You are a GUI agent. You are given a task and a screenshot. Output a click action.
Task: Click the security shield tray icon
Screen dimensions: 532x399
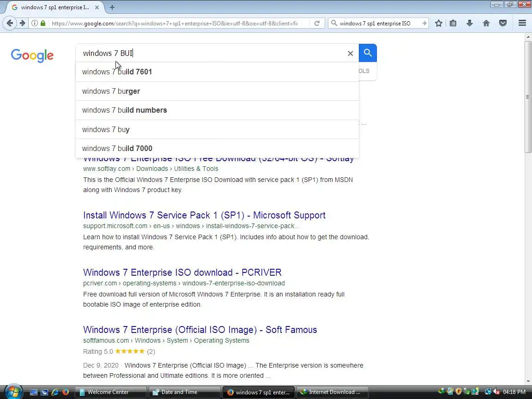point(459,392)
